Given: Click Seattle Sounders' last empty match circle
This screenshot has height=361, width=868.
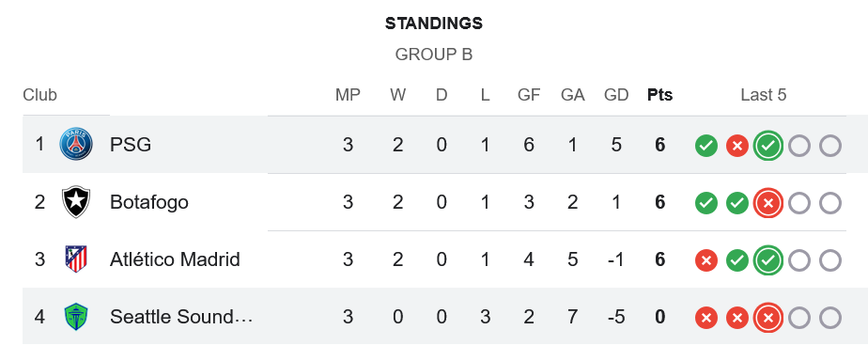Looking at the screenshot, I should coord(830,318).
